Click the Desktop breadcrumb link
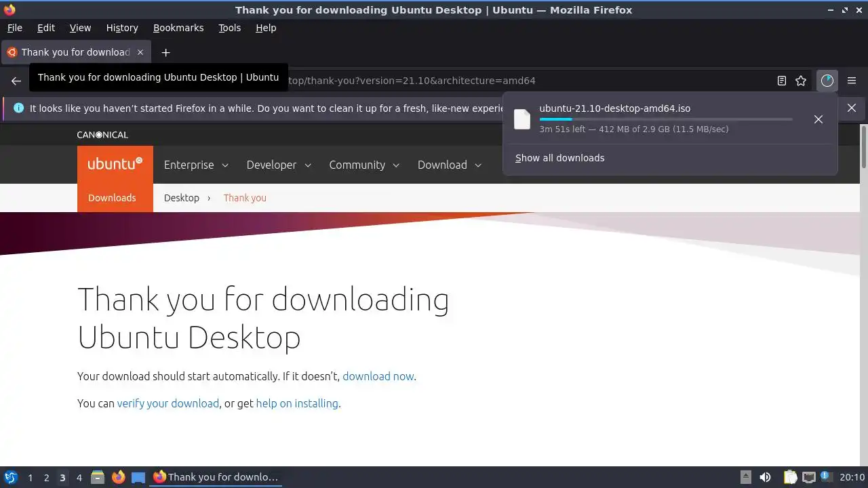 tap(182, 198)
